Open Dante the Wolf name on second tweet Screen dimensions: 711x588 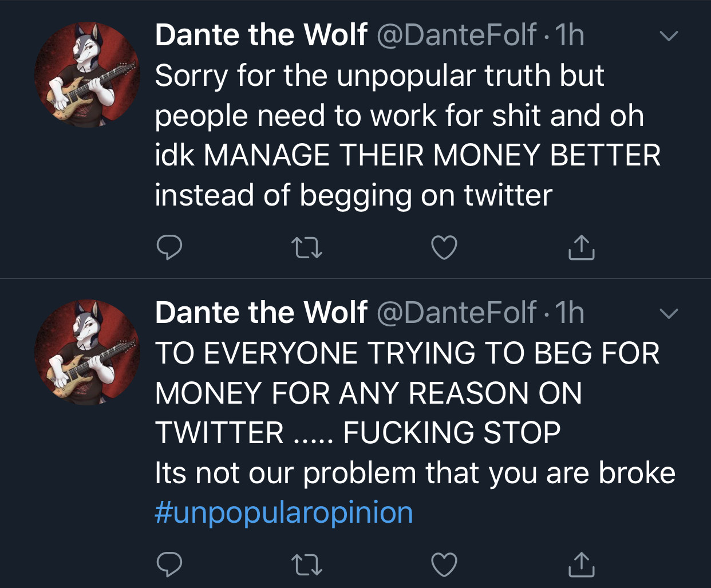click(261, 313)
